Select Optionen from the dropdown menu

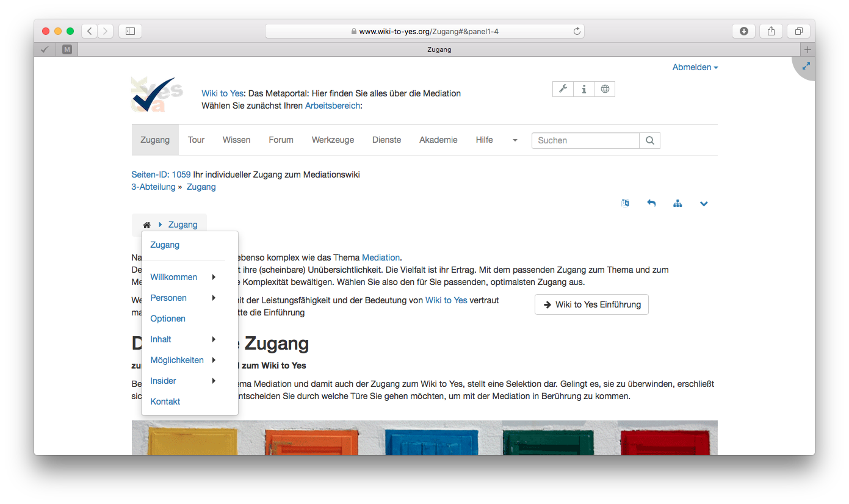[168, 319]
